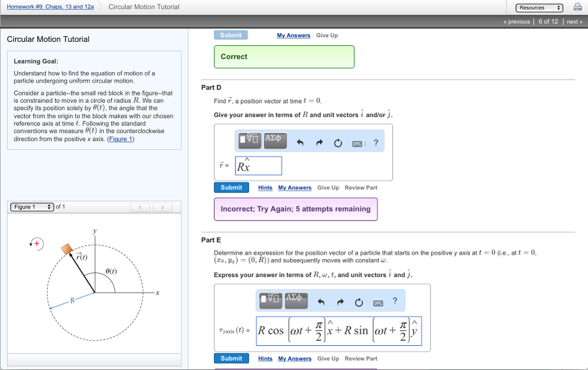Open the Greek symbols (ΑΣΦ) palette in Part D
588x370 pixels.
click(x=275, y=141)
